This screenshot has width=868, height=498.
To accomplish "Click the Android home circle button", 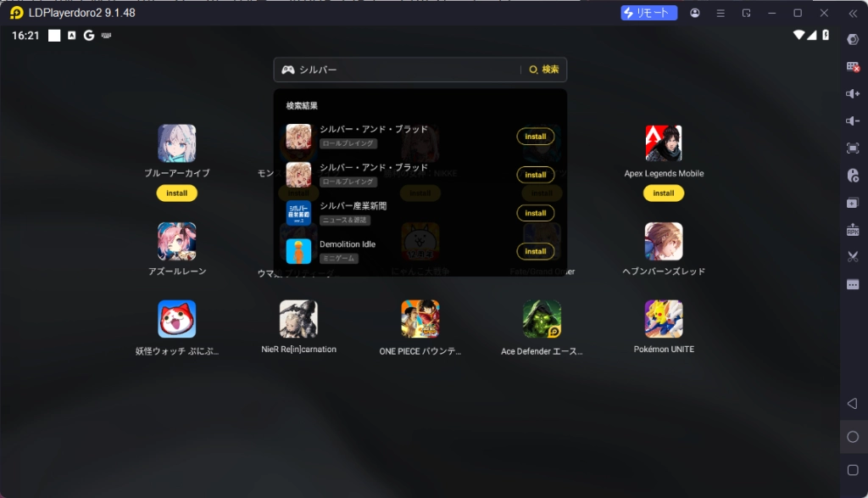I will pyautogui.click(x=853, y=437).
